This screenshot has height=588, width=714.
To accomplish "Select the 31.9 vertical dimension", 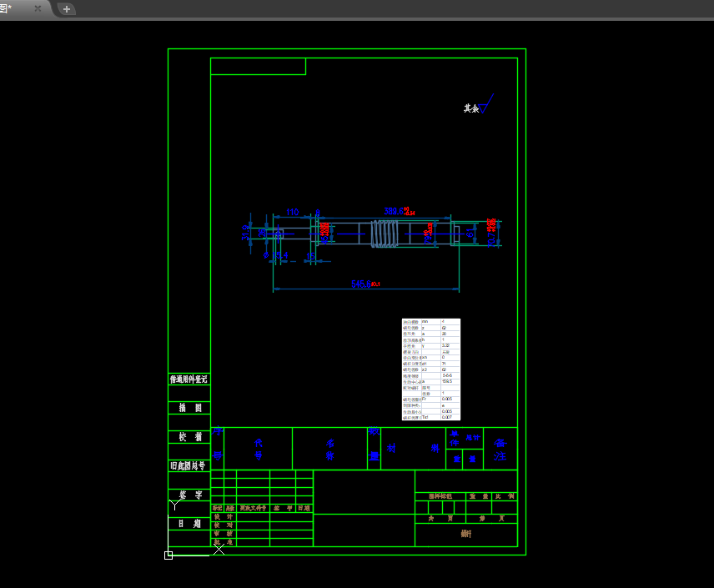I will click(x=245, y=233).
